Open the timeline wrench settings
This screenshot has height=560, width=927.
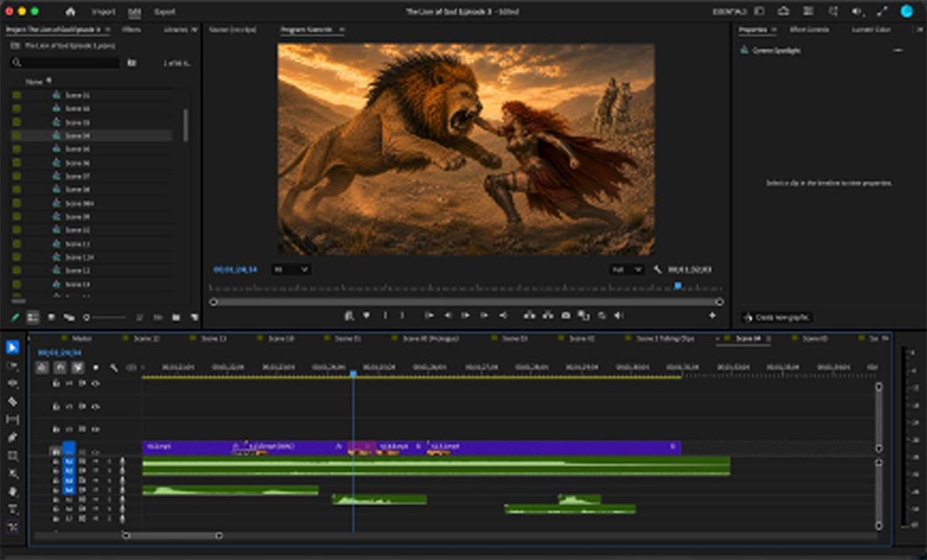114,368
